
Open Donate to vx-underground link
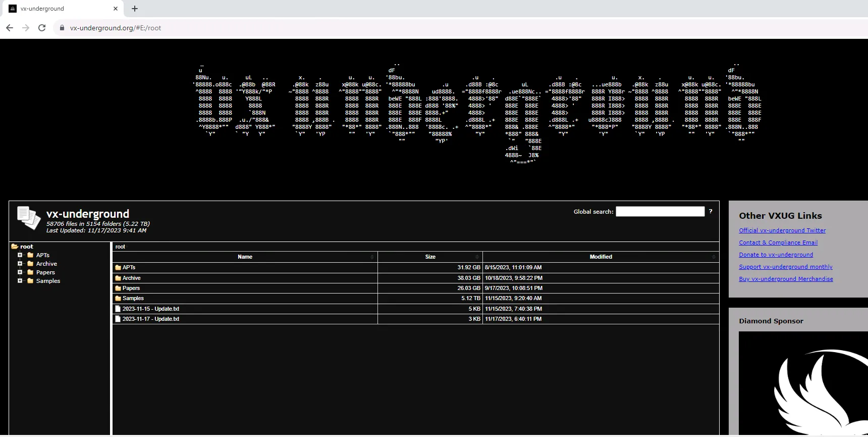(x=776, y=255)
